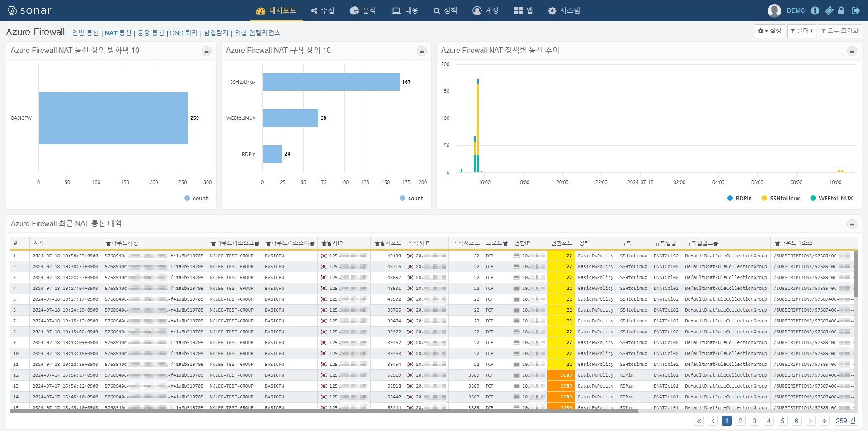This screenshot has height=431, width=868.
Task: Select page 2 in pagination
Action: click(x=741, y=421)
